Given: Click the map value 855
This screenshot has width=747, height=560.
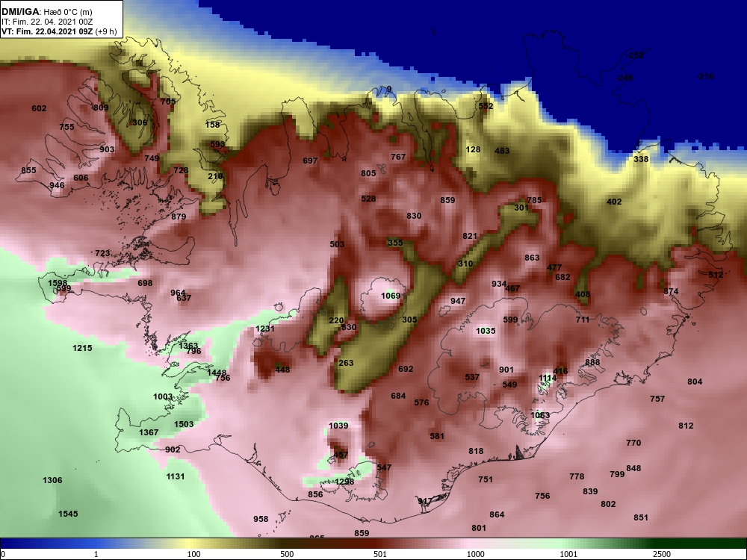Looking at the screenshot, I should point(28,170).
